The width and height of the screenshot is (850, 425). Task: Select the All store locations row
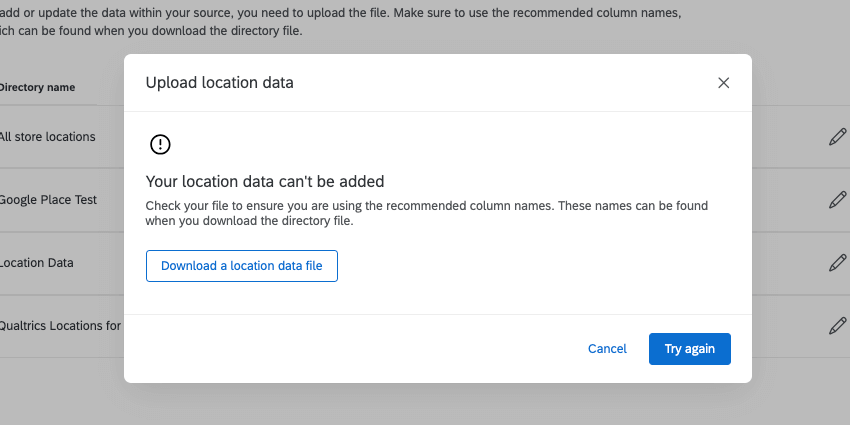tap(48, 136)
